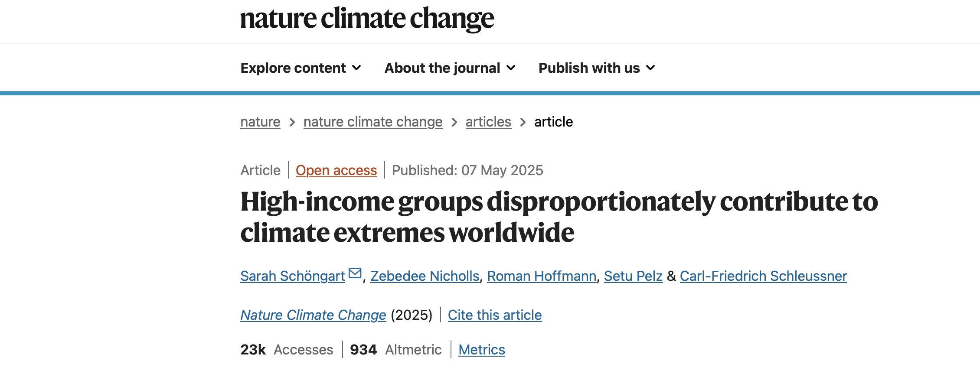Navigate to the articles breadcrumb
Viewport: 980px width, 390px height.
pyautogui.click(x=488, y=122)
